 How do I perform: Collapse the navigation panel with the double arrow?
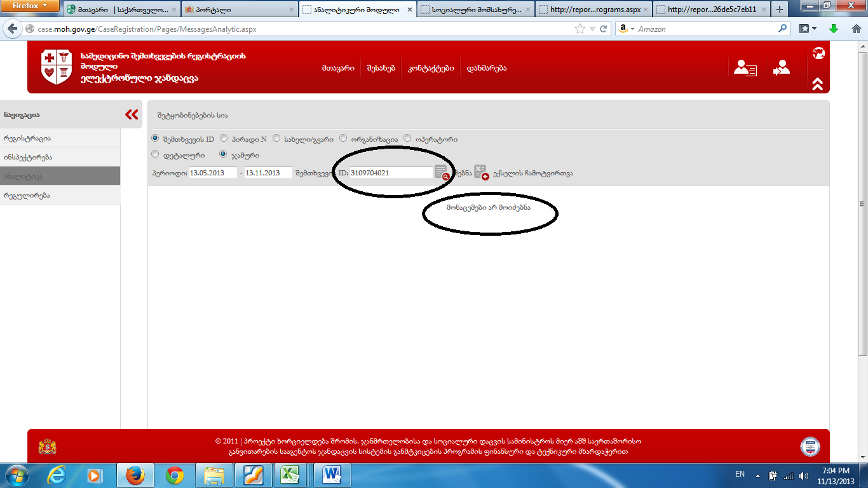(132, 114)
